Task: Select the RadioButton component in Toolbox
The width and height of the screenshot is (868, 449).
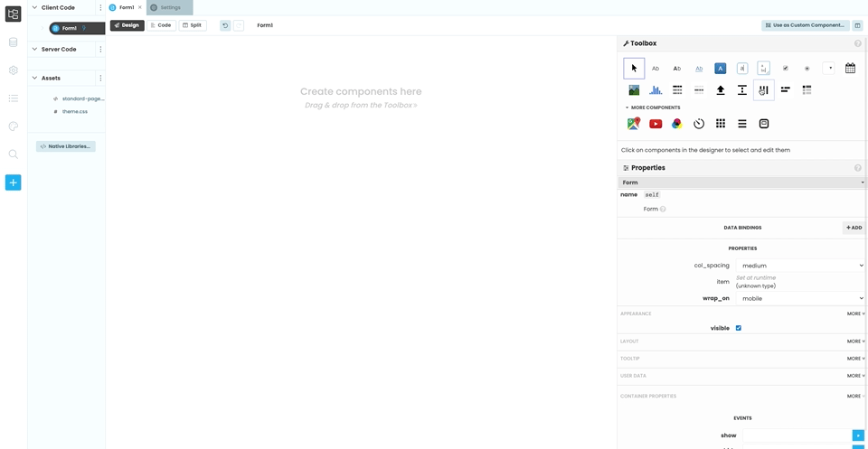Action: pyautogui.click(x=807, y=69)
